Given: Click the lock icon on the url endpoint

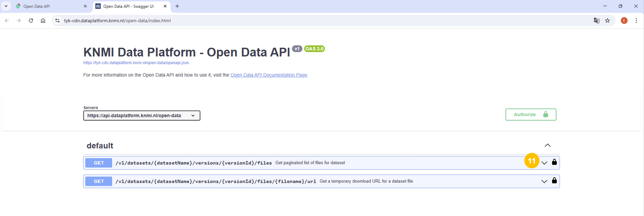Looking at the screenshot, I should click(554, 181).
